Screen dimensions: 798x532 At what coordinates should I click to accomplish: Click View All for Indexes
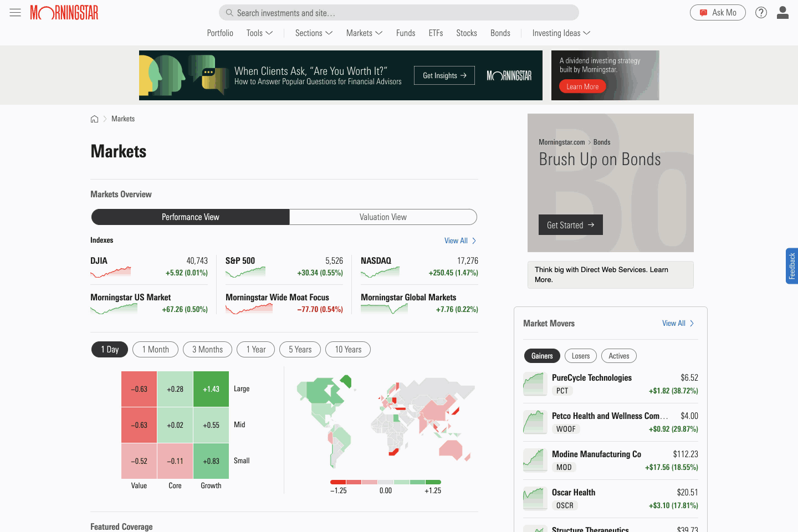[460, 241]
